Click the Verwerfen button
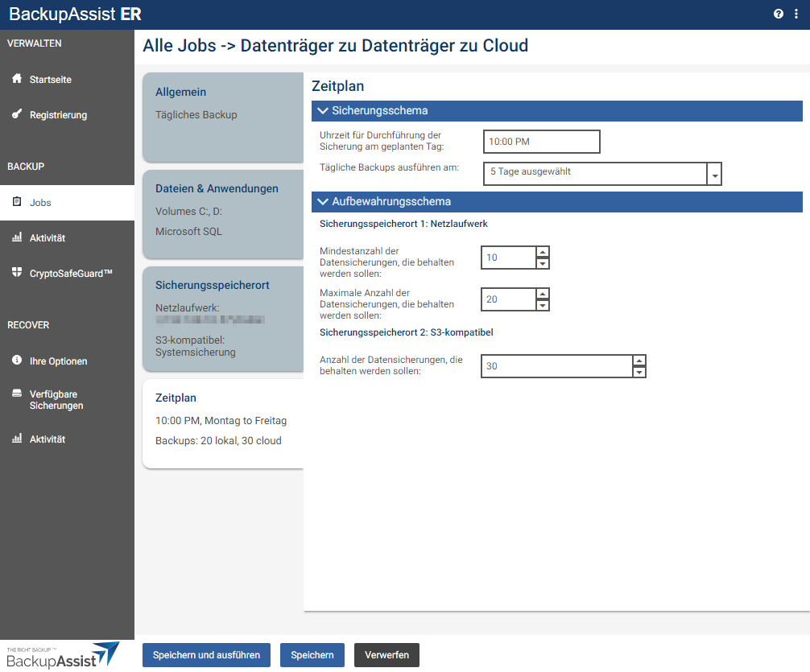The image size is (810, 672). point(386,655)
